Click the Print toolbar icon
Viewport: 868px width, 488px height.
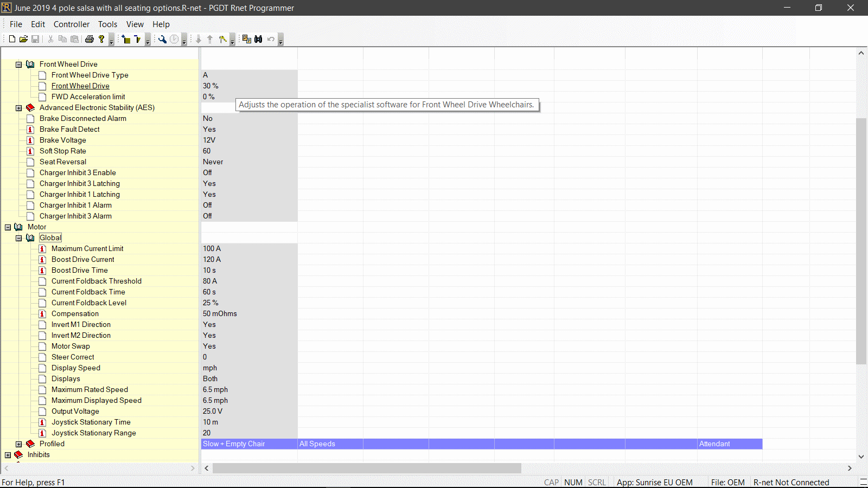[x=90, y=39]
